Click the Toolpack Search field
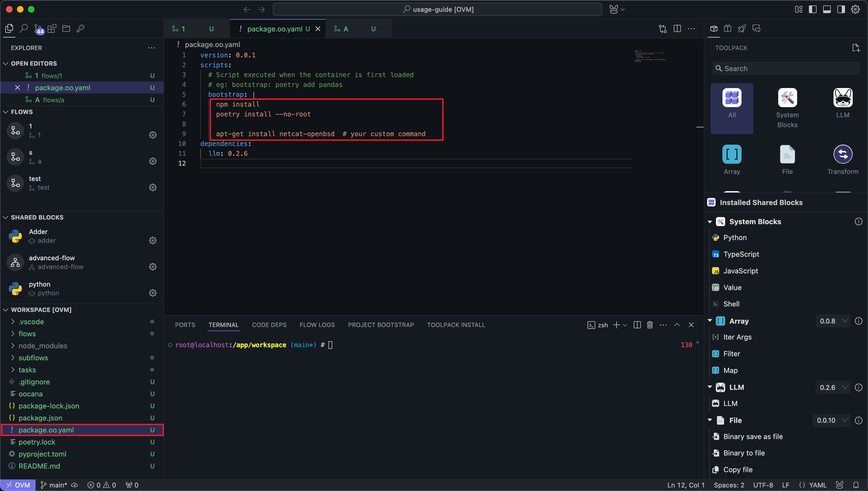Viewport: 868px width, 491px height. pos(786,68)
